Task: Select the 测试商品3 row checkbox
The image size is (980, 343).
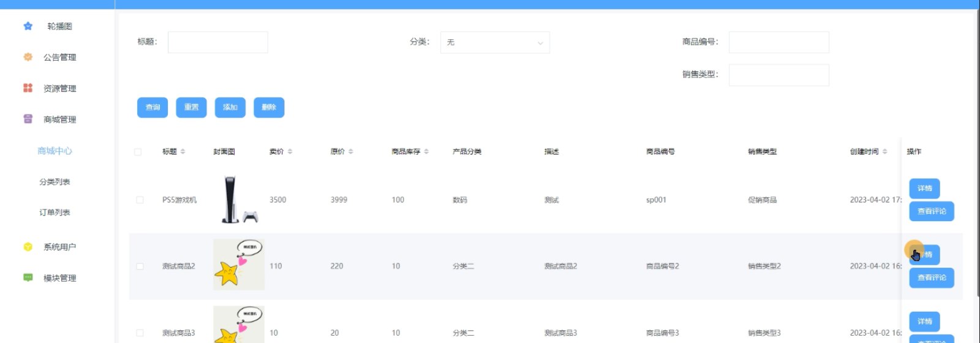Action: (x=140, y=333)
